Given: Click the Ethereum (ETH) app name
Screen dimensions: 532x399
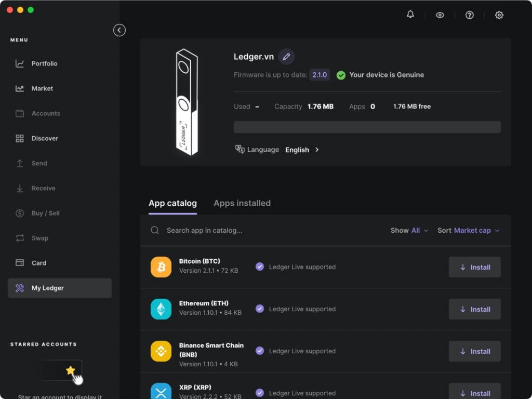Looking at the screenshot, I should pos(204,303).
